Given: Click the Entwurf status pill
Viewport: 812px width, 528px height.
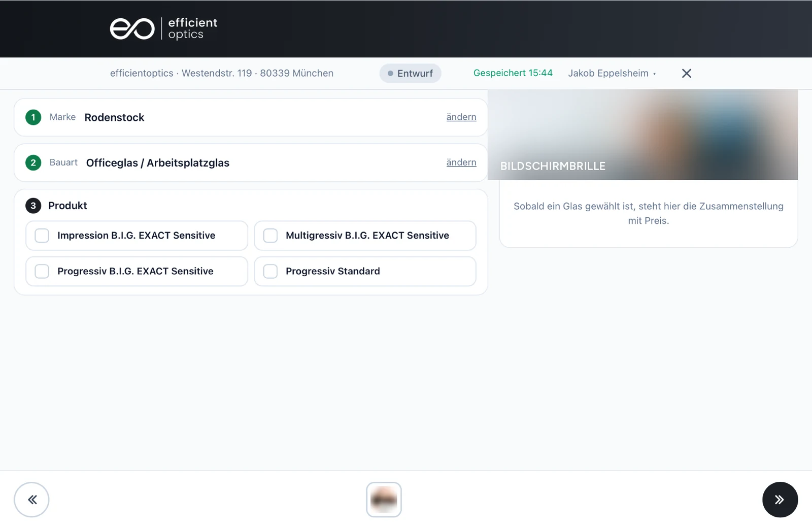Looking at the screenshot, I should click(410, 73).
